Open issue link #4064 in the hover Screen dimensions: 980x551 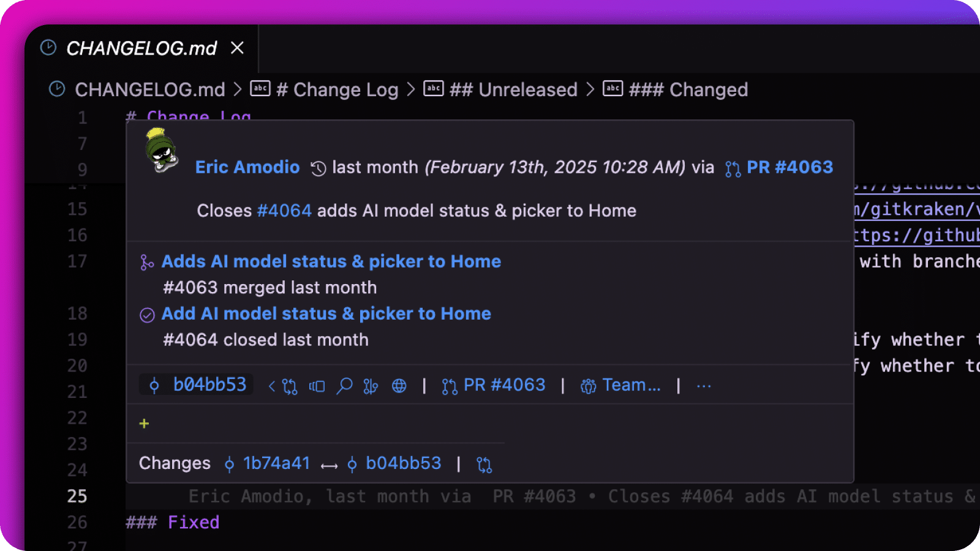point(285,210)
